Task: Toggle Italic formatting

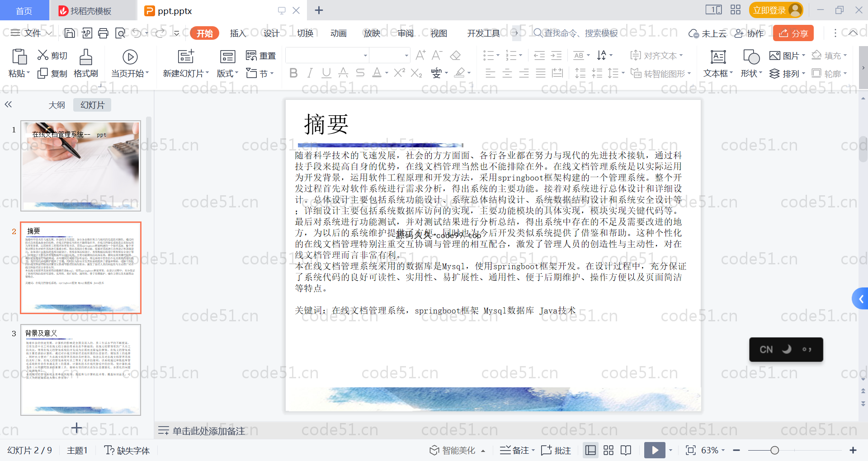Action: [310, 73]
